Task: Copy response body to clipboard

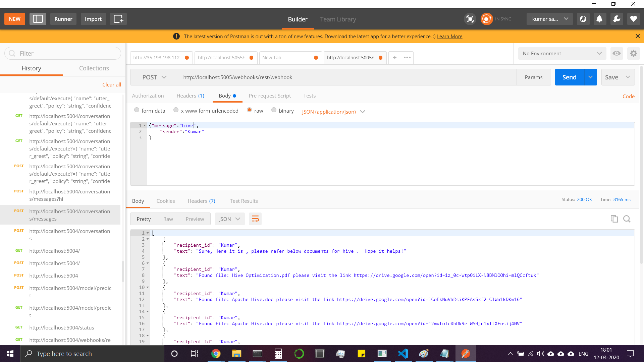Action: [x=614, y=219]
